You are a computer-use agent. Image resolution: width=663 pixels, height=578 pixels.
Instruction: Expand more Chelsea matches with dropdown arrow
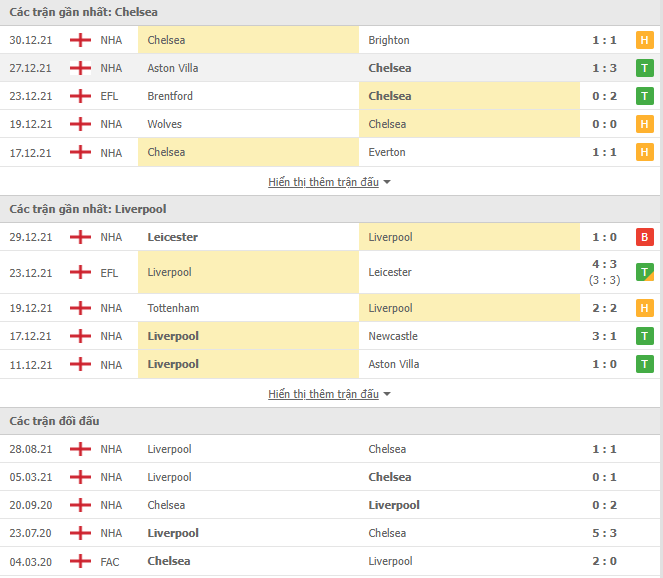coord(387,182)
